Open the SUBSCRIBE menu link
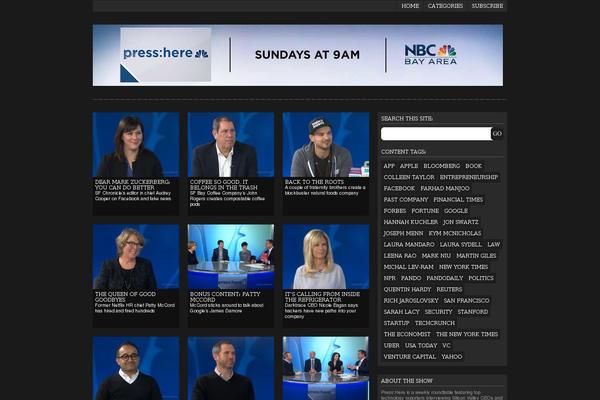 point(487,6)
